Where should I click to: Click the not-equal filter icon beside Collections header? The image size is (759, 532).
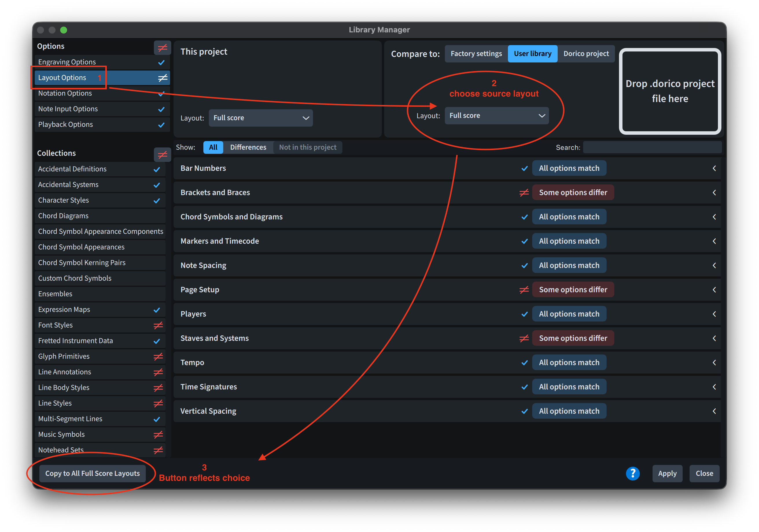[x=162, y=155]
